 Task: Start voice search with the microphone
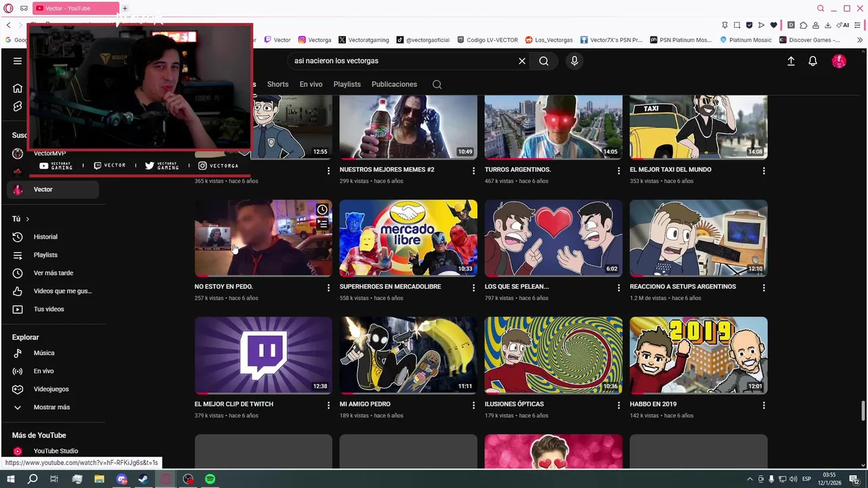click(574, 61)
